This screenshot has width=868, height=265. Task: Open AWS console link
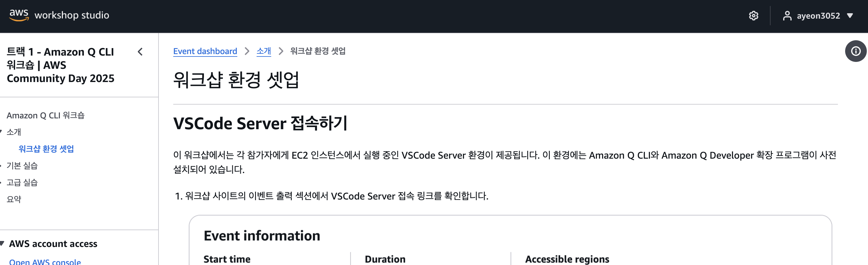click(x=45, y=262)
